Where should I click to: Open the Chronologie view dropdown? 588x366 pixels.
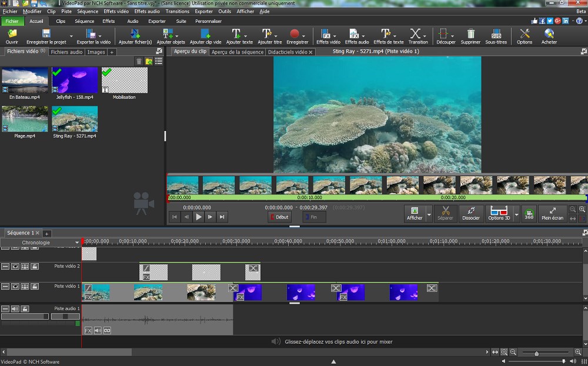coord(76,243)
